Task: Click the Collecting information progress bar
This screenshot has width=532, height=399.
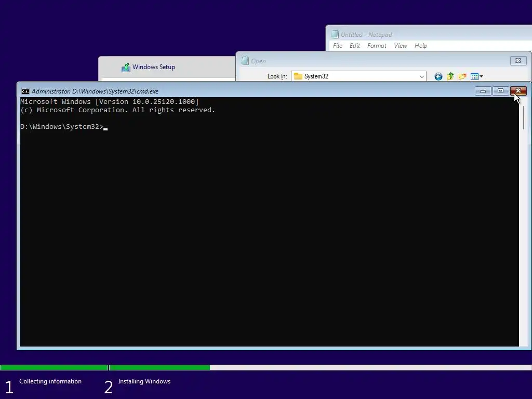Action: [54, 367]
